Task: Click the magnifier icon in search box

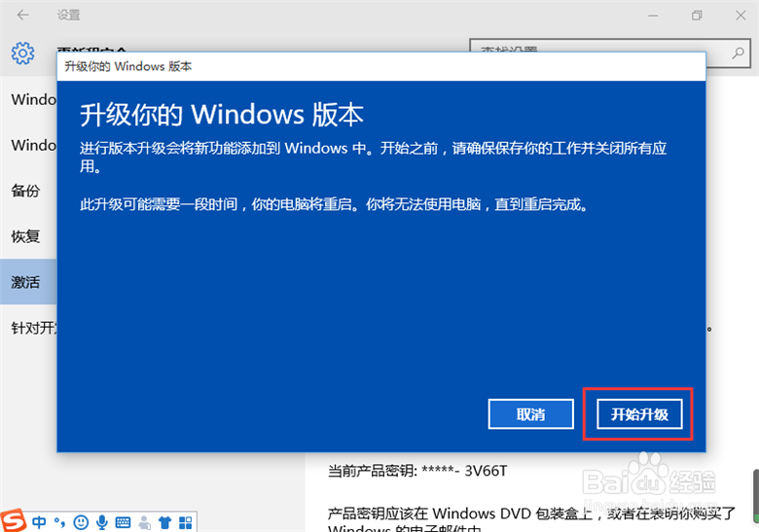Action: [738, 53]
